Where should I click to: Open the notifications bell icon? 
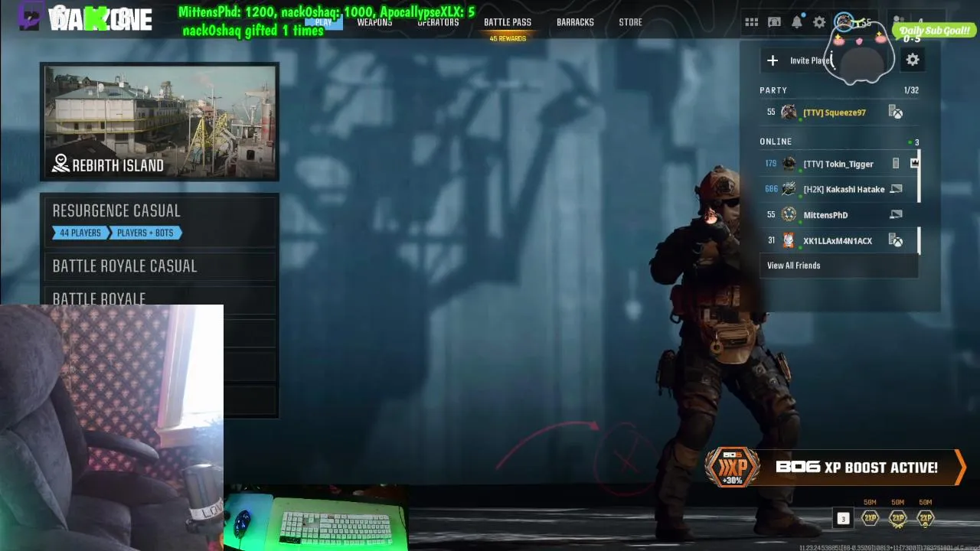(797, 22)
